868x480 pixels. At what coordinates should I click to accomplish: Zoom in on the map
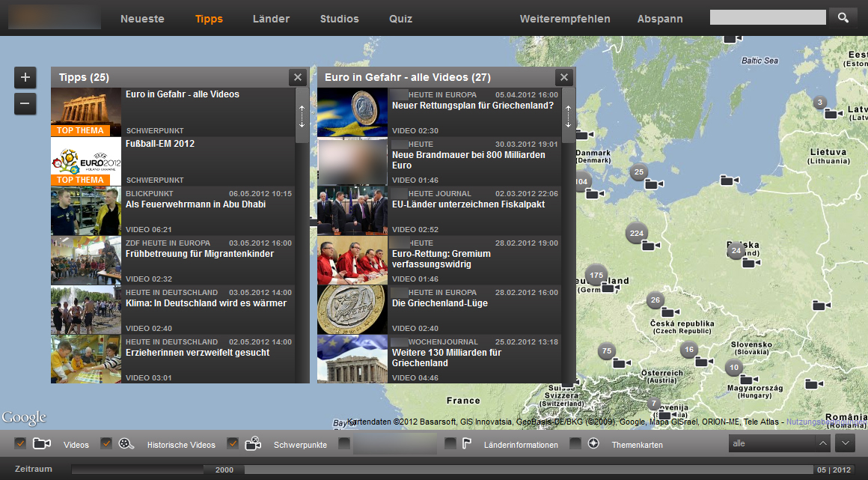point(25,77)
